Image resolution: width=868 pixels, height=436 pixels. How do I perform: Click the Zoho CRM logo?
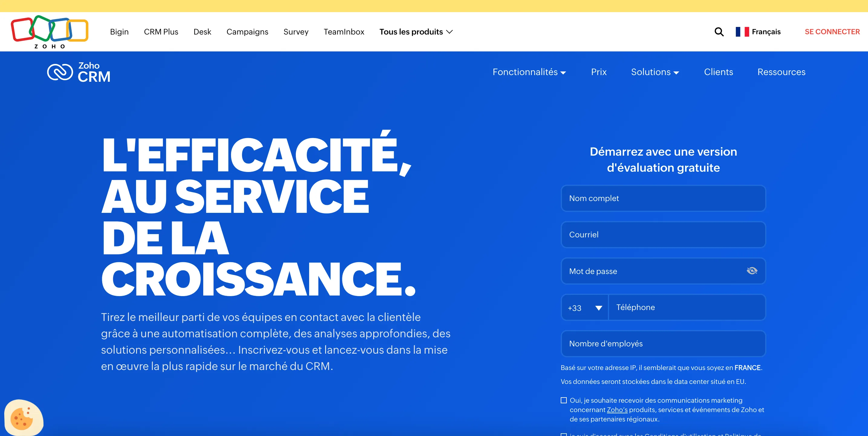[x=79, y=72]
